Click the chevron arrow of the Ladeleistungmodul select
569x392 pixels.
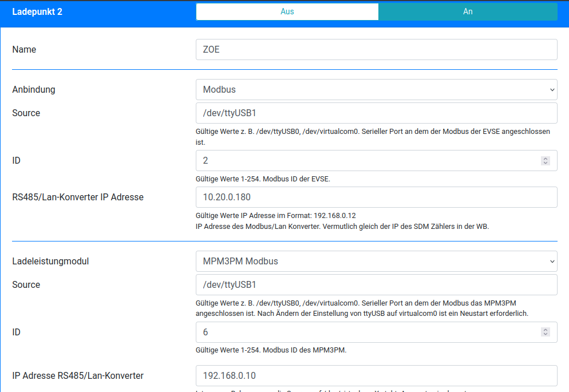click(x=552, y=262)
